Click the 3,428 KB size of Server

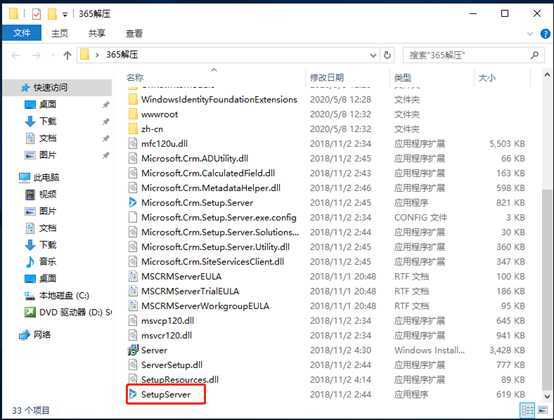click(x=507, y=350)
